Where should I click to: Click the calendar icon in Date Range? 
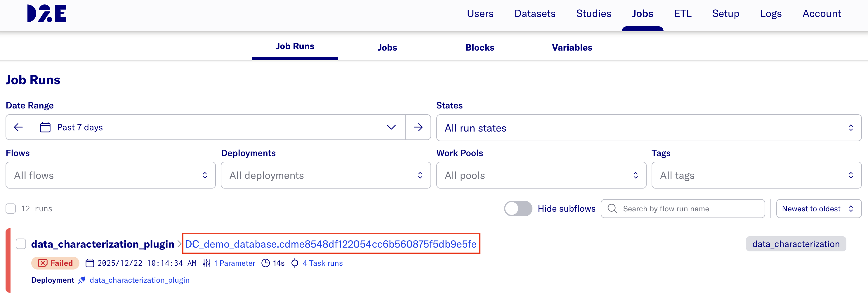pyautogui.click(x=45, y=127)
